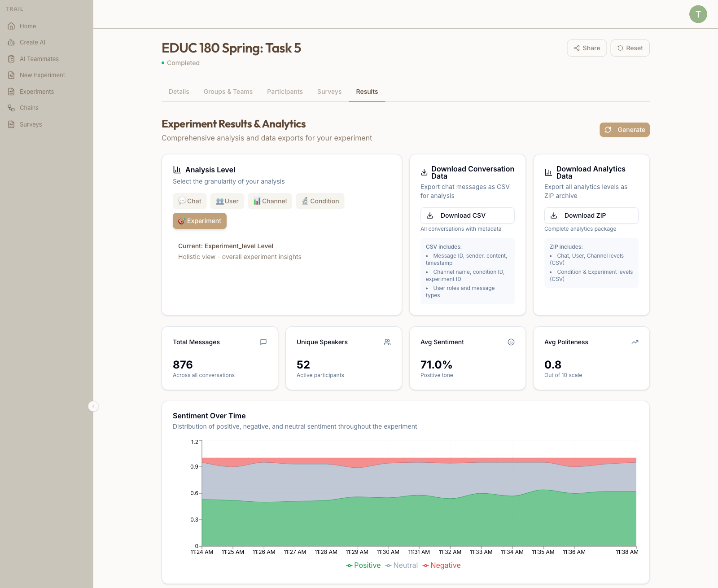The image size is (718, 588).
Task: Toggle Positive series in chart legend
Action: [x=363, y=566]
